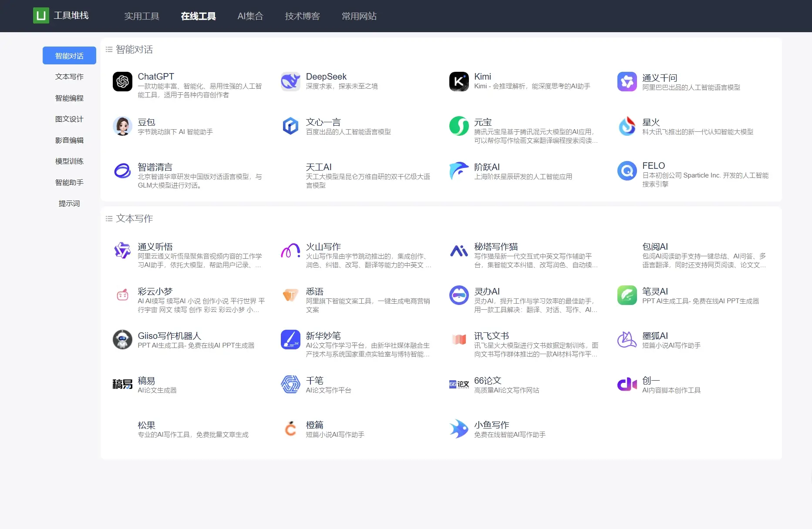
Task: Go to the 技术博客 nav item
Action: click(x=302, y=16)
